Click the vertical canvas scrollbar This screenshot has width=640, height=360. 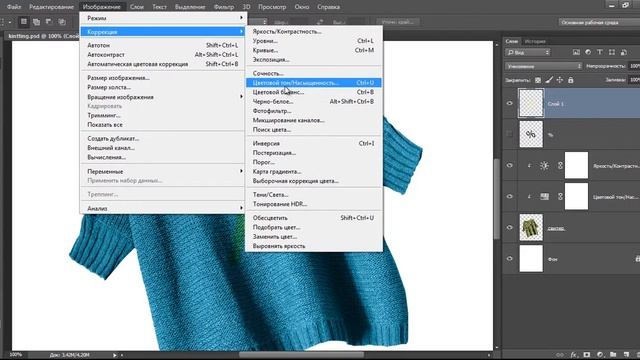(497, 199)
